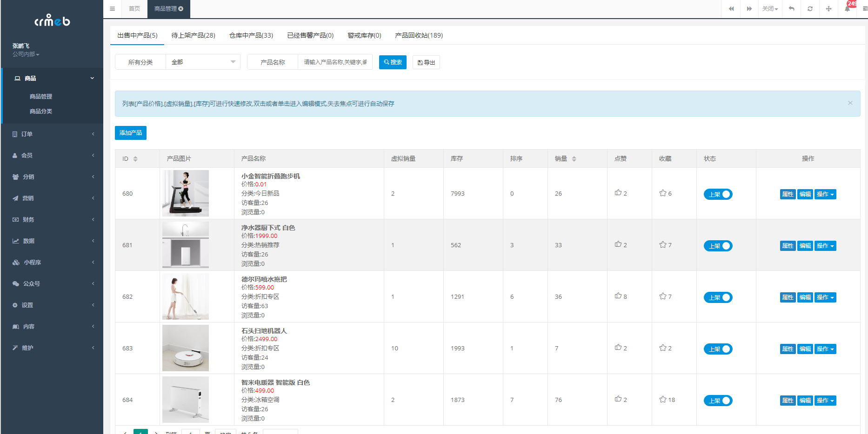Viewport: 868px width, 434px height.
Task: Toggle 上架 switch for 净水器厨下式 白色
Action: pos(718,246)
